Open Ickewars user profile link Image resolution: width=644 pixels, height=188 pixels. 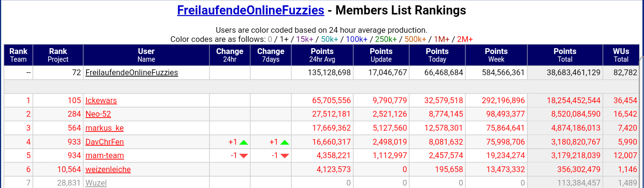(x=101, y=101)
